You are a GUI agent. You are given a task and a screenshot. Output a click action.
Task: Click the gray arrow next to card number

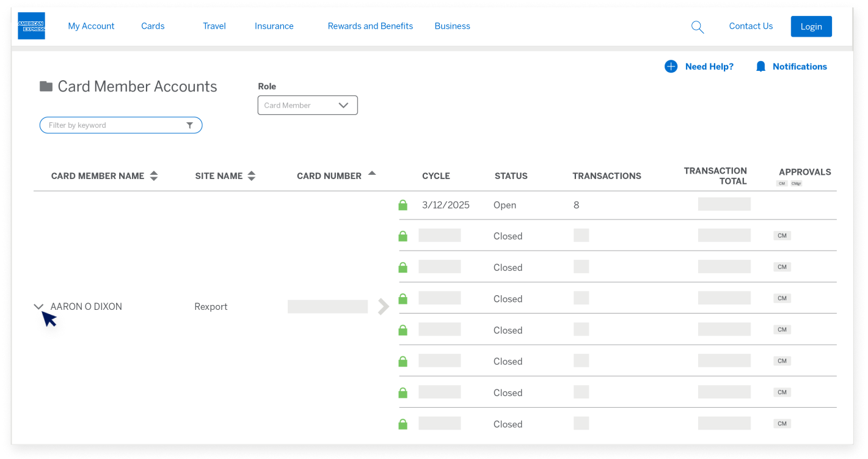(x=383, y=307)
